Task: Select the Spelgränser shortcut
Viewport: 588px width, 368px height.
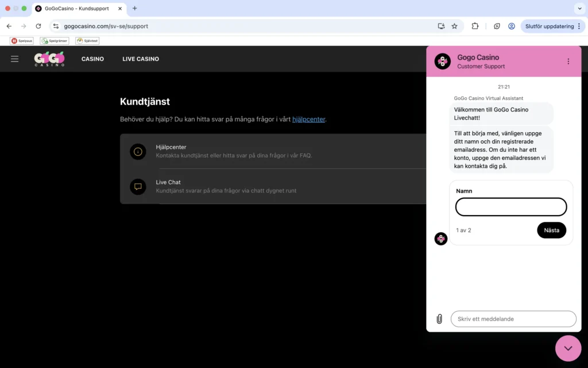Action: click(x=54, y=40)
